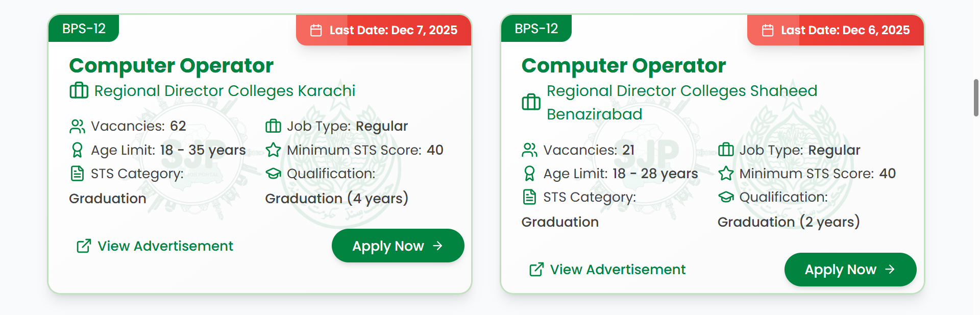The image size is (980, 315).
Task: Select the BPS-12 badge on the Karachi card
Action: pyautogui.click(x=83, y=29)
